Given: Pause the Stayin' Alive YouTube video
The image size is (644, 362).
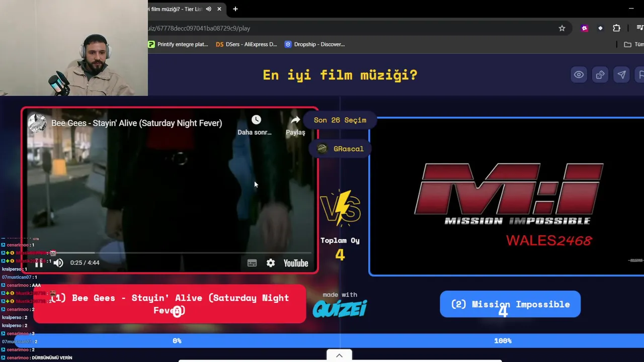Looking at the screenshot, I should click(x=39, y=263).
